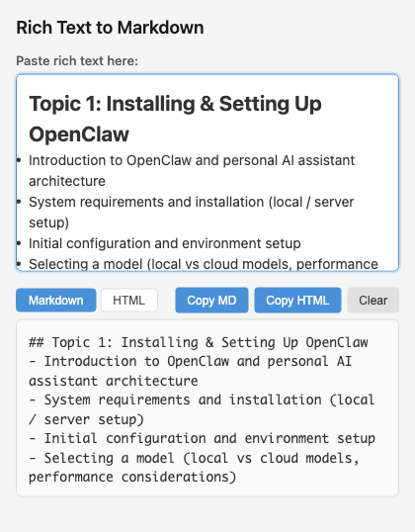This screenshot has height=532, width=415.
Task: Clear the pasted content with Clear
Action: point(373,301)
